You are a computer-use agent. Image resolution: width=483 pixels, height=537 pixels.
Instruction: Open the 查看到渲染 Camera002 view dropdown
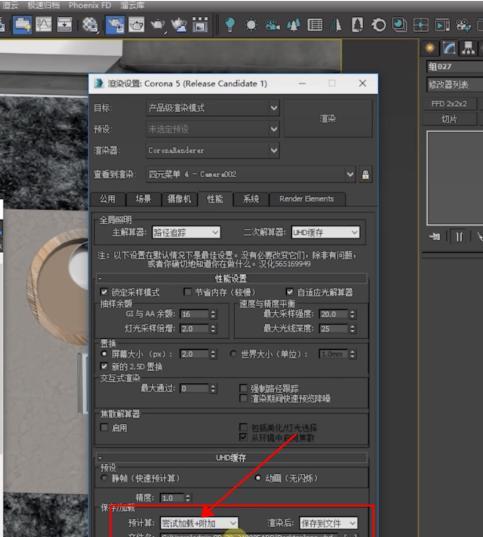click(251, 174)
